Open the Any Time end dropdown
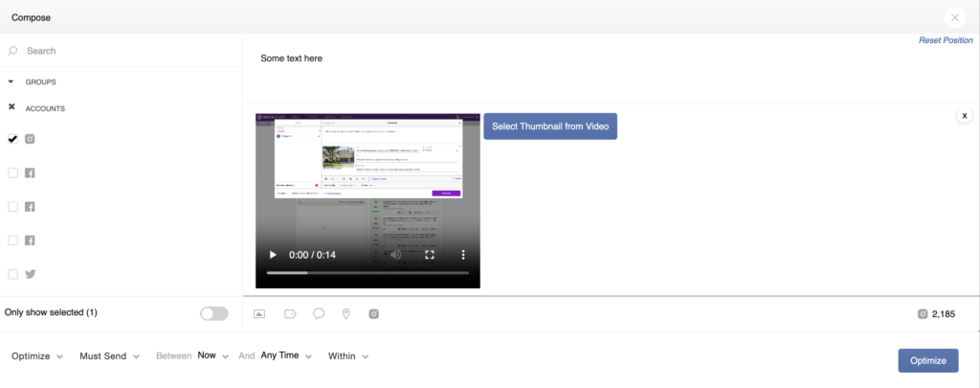This screenshot has height=388, width=980. click(x=286, y=355)
